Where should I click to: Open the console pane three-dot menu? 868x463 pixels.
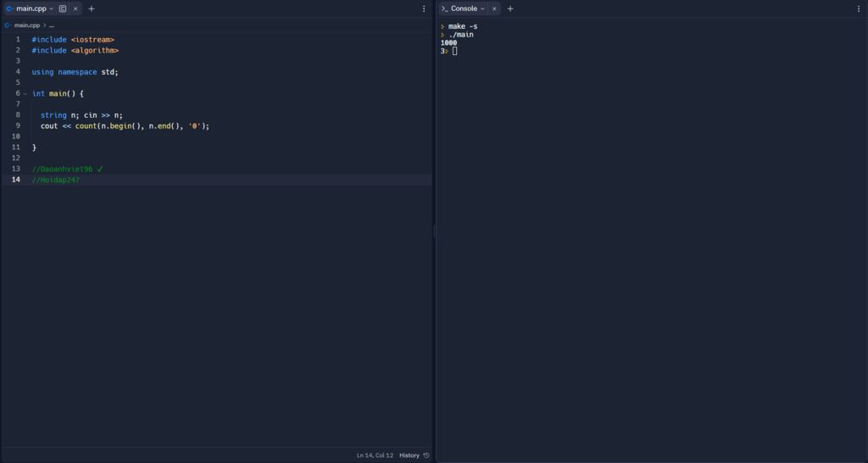coord(860,8)
